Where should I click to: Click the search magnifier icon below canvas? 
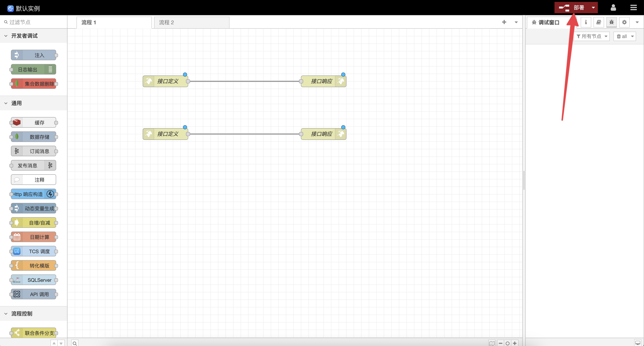[x=74, y=343]
